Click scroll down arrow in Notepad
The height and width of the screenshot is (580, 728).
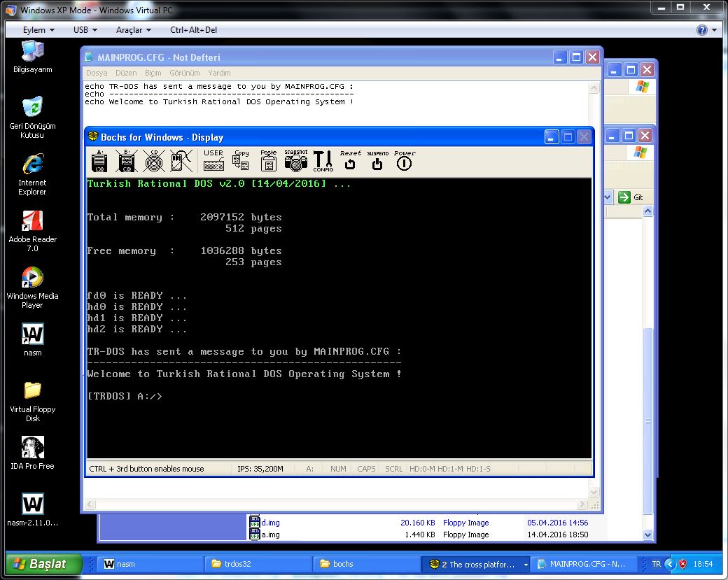point(594,493)
